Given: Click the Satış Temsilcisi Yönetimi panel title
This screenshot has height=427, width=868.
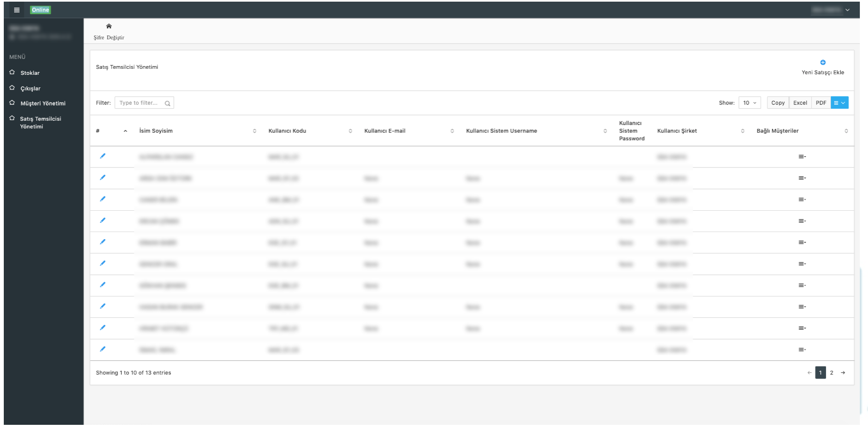Looking at the screenshot, I should tap(127, 67).
